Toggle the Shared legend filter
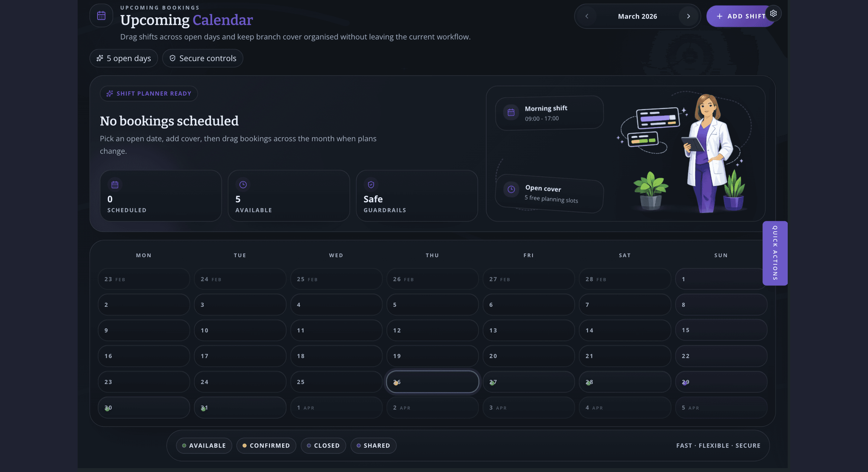868x472 pixels. tap(373, 445)
